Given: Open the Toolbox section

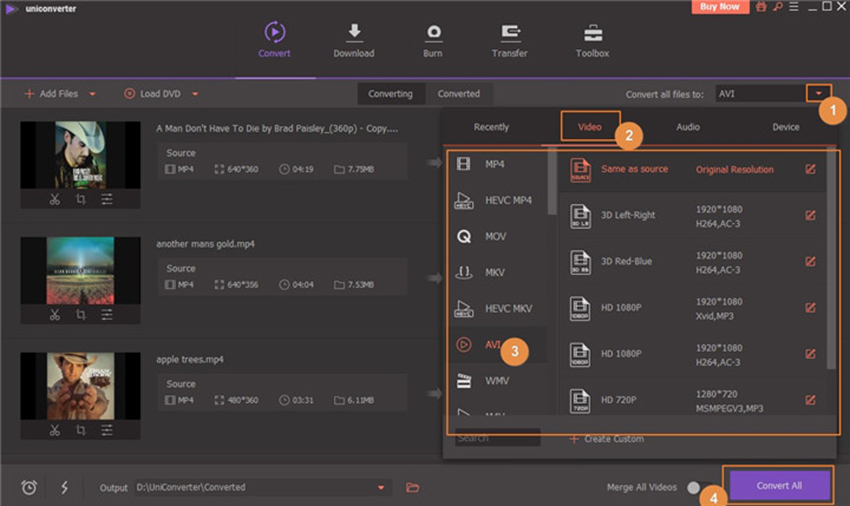Looking at the screenshot, I should tap(592, 41).
